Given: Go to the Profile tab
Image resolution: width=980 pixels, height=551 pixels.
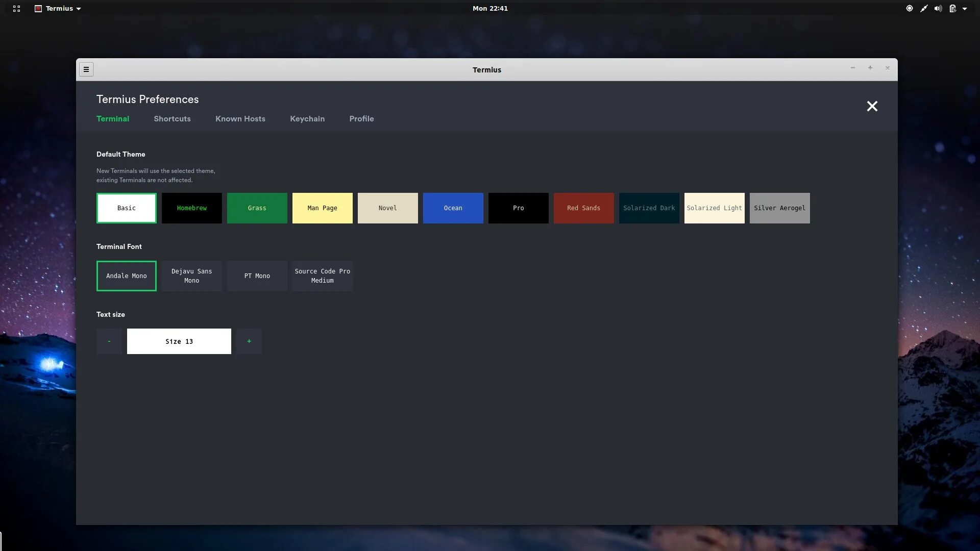Looking at the screenshot, I should click(x=361, y=119).
